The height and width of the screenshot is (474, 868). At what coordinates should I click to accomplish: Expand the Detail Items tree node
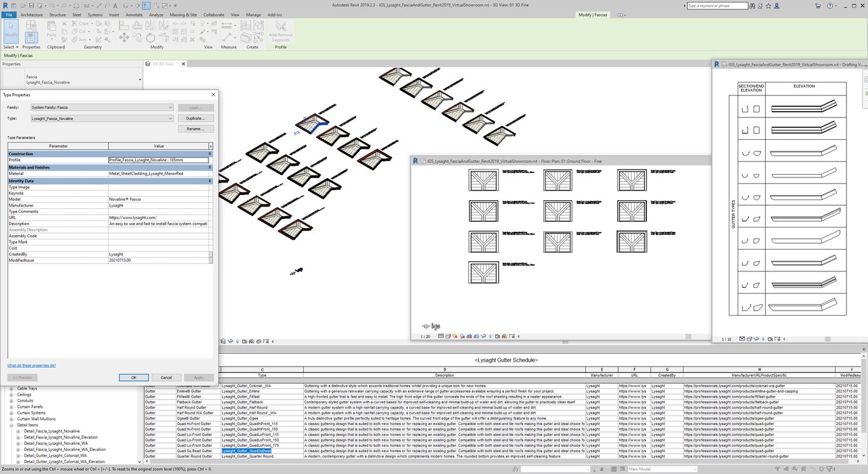(x=11, y=425)
